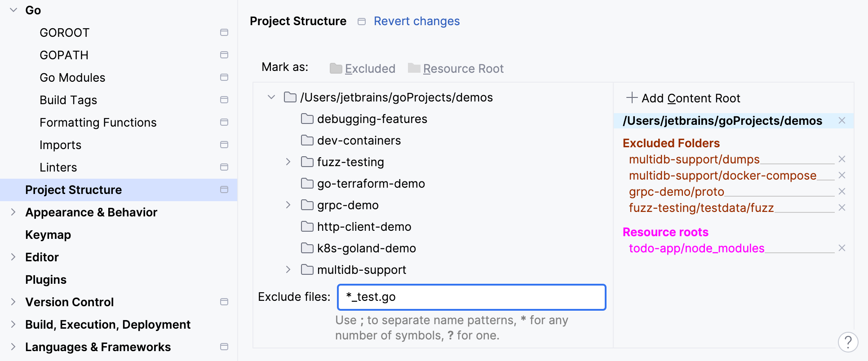Screen dimensions: 868x361
Task: Click the Revert changes link
Action: click(x=416, y=21)
